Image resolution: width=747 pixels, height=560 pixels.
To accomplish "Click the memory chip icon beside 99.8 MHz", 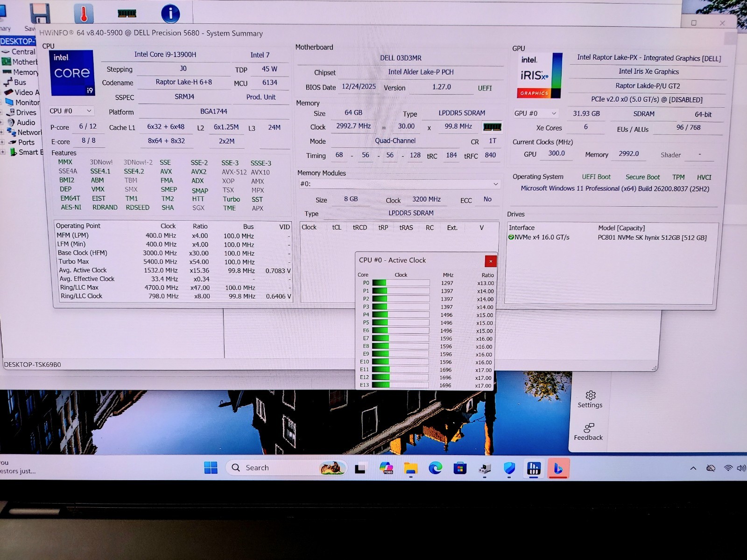I will click(x=492, y=126).
